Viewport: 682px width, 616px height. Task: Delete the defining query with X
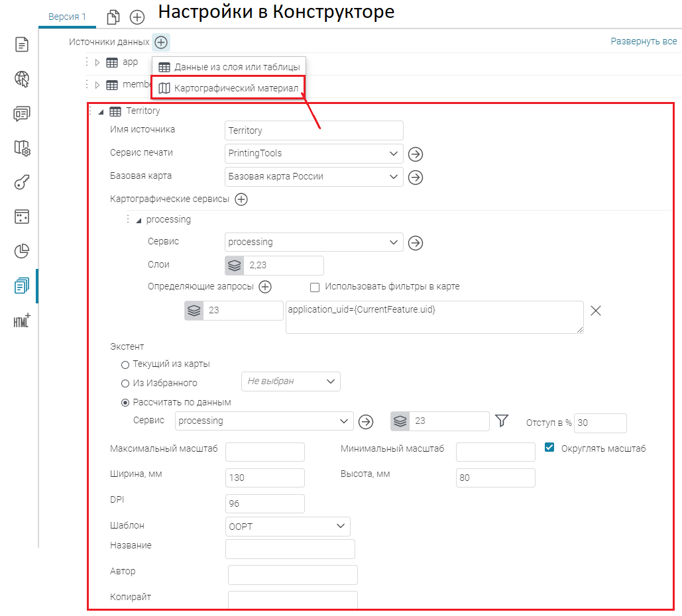tap(595, 311)
